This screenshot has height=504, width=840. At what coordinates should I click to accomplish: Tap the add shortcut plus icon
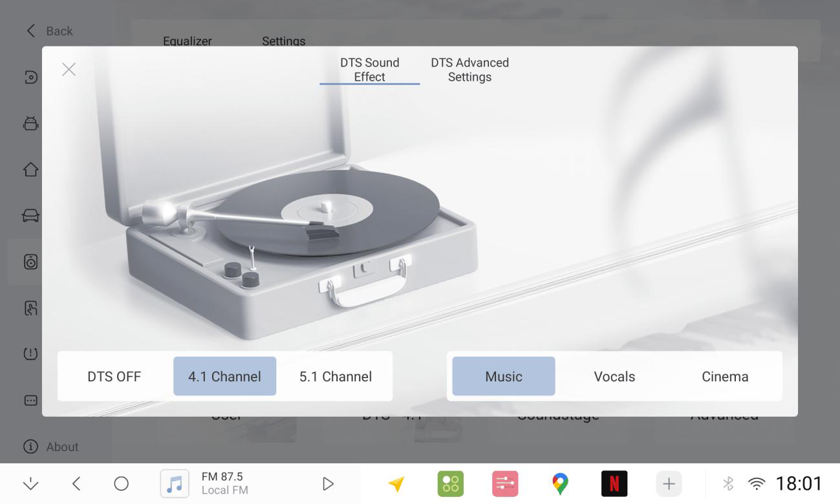(x=669, y=483)
